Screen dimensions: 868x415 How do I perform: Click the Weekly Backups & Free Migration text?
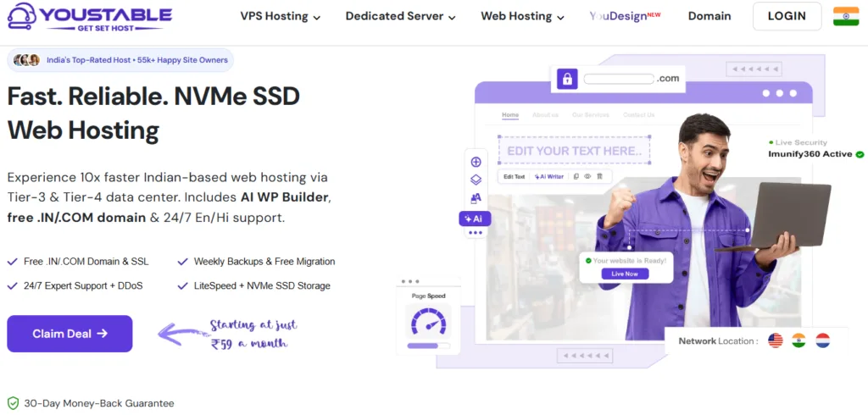pyautogui.click(x=264, y=262)
